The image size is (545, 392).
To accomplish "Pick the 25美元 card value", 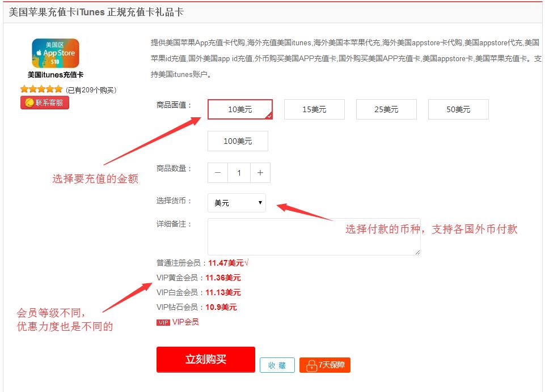I will [386, 109].
